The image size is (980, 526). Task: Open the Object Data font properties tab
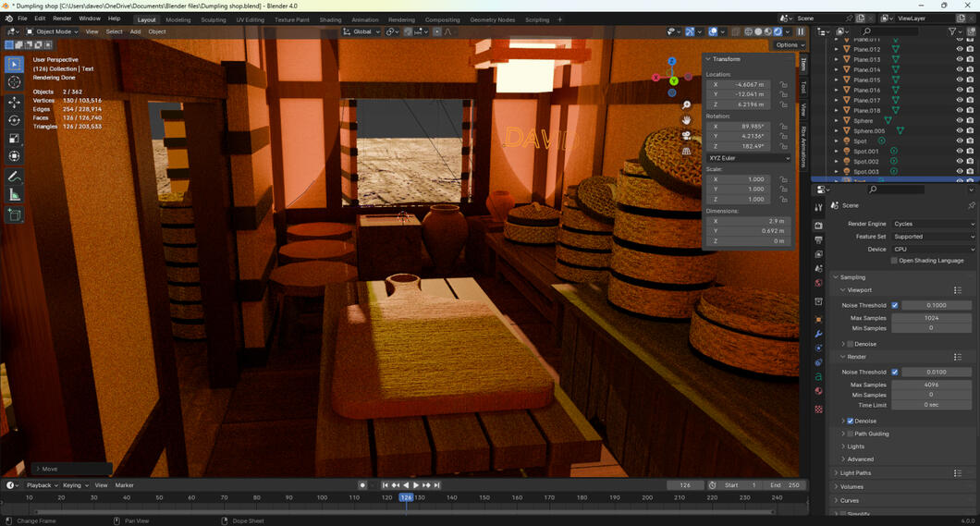pyautogui.click(x=819, y=376)
